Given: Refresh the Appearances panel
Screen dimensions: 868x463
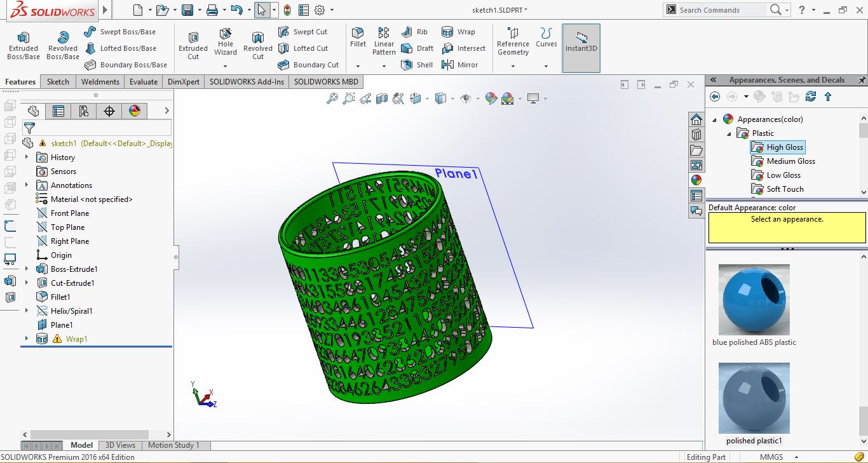Looking at the screenshot, I should tap(810, 97).
